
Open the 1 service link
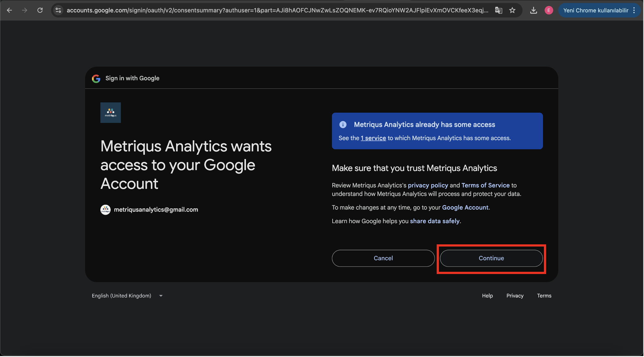(x=373, y=138)
